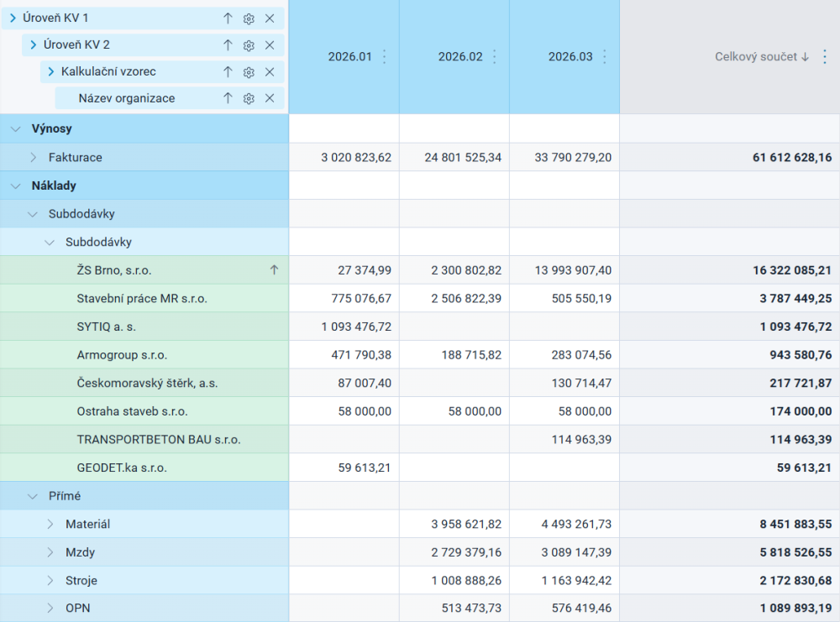Expand the Úroveň KV 2 field chevron

click(x=34, y=45)
